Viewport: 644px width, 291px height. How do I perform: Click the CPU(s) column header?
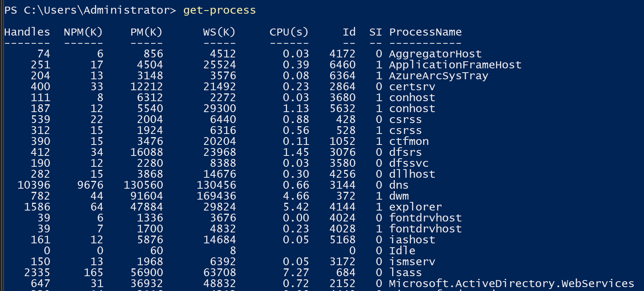[x=289, y=32]
